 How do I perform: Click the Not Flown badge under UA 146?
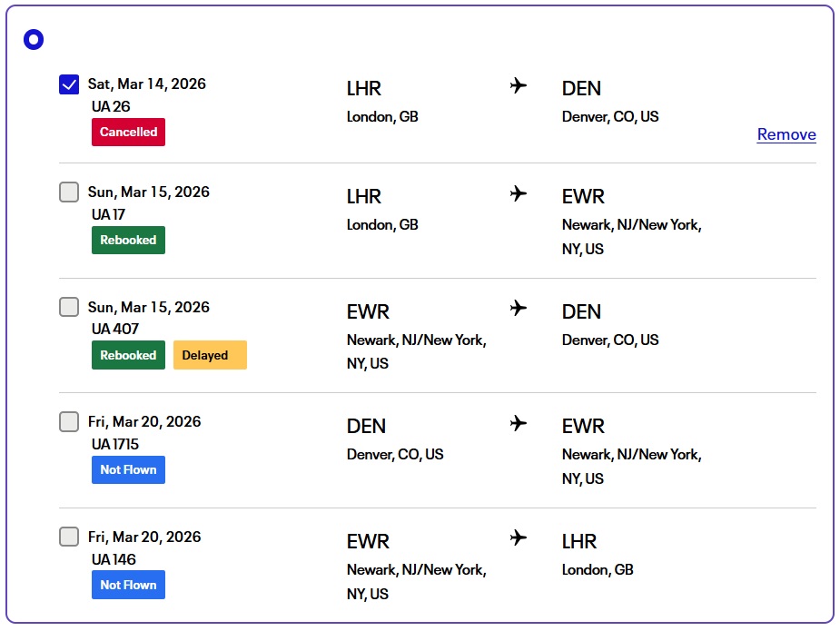[x=128, y=585]
